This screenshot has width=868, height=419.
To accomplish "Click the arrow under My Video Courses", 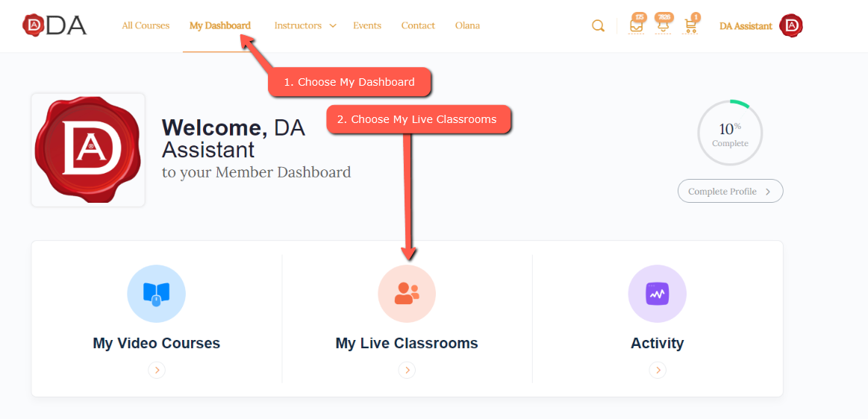I will click(156, 370).
